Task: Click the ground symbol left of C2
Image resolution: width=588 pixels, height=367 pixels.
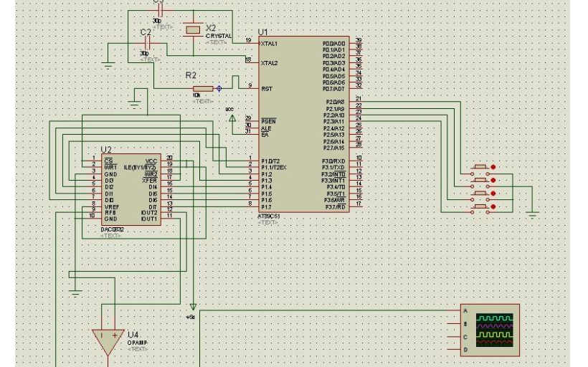Action: (108, 65)
